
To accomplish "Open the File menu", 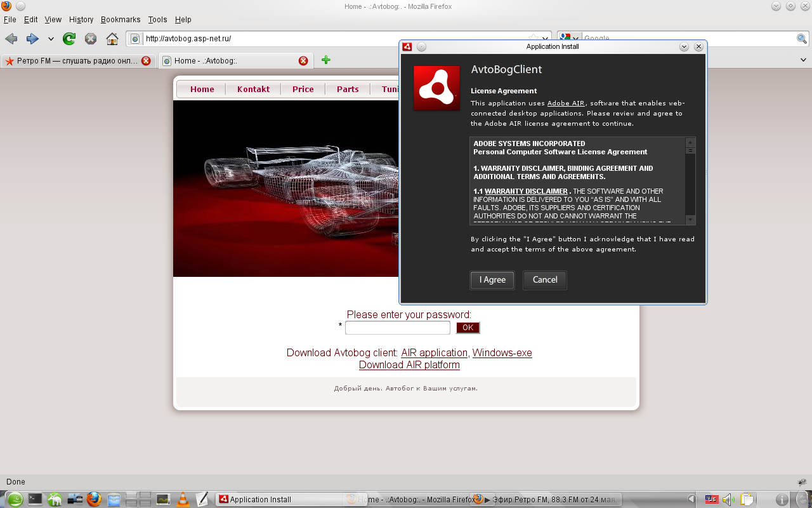I will [x=10, y=20].
